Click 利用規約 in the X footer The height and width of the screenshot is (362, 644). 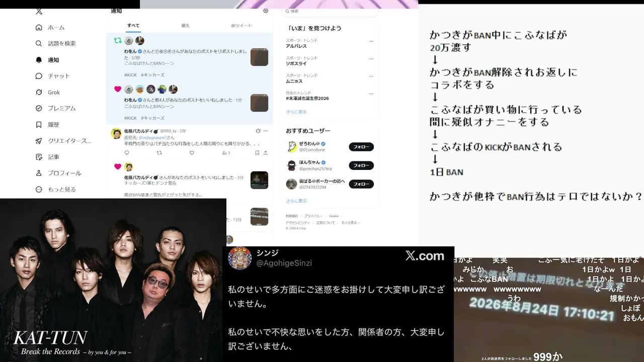tap(292, 216)
